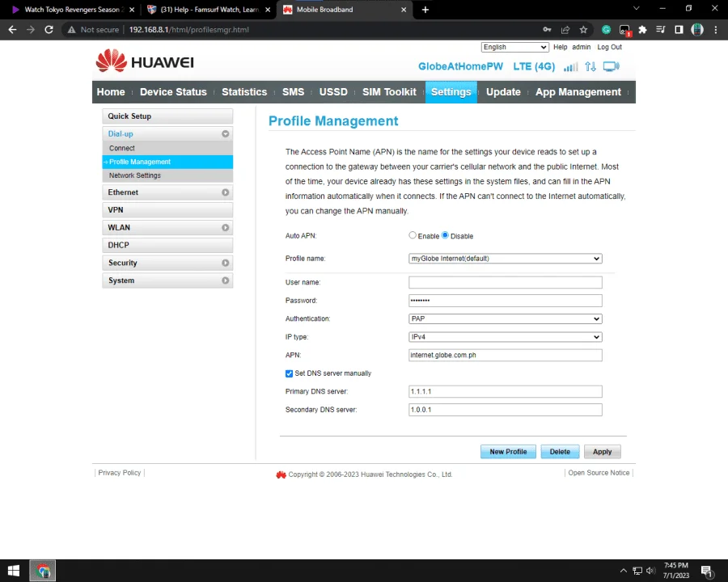This screenshot has width=728, height=582.
Task: Toggle Set DNS server manually checkbox
Action: (x=289, y=373)
